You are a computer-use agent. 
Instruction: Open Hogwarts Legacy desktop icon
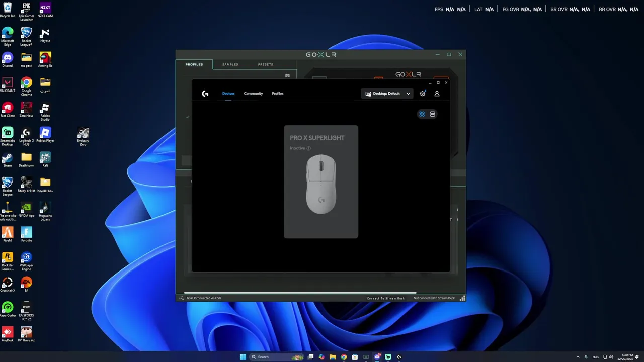(45, 211)
